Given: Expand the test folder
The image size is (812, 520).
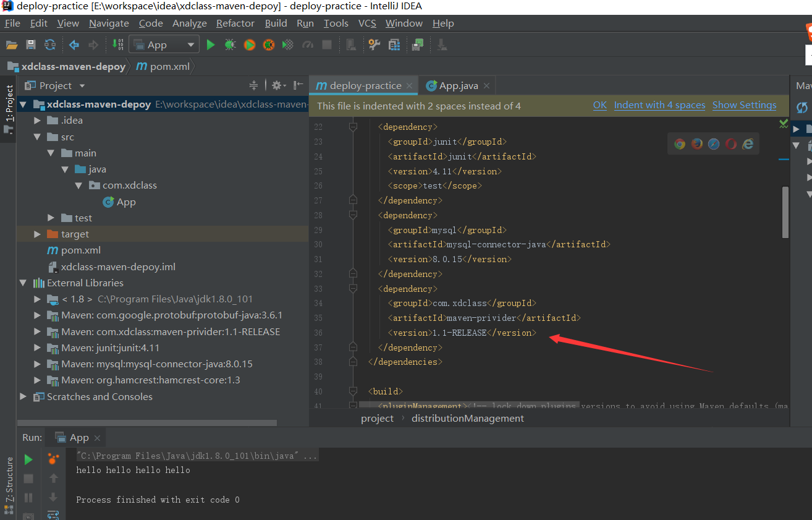Looking at the screenshot, I should 51,218.
